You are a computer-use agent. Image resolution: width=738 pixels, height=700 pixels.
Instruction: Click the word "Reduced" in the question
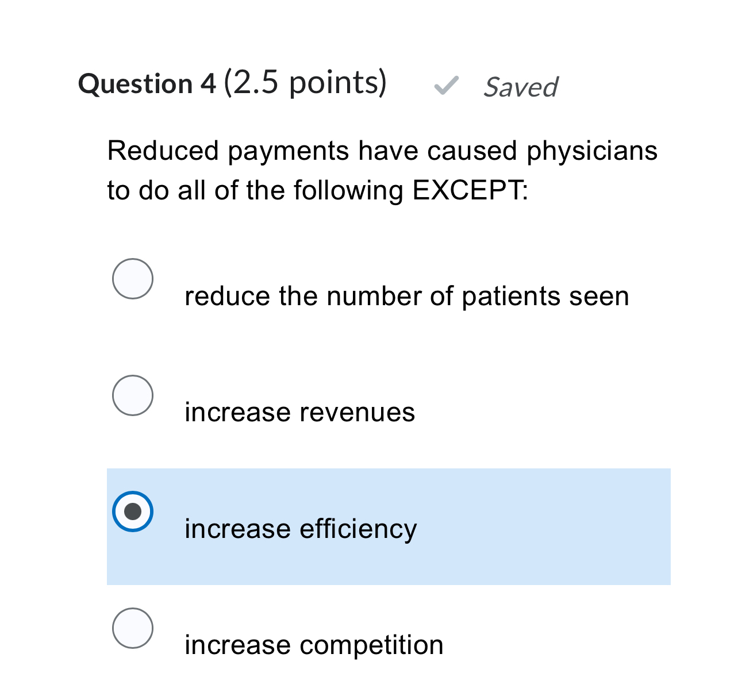[x=163, y=151]
